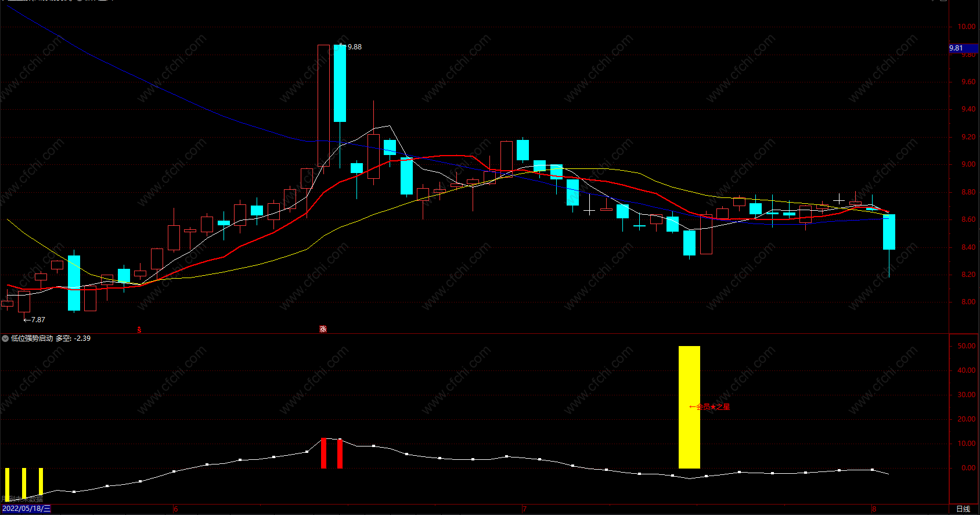Screen dimensions: 980x515
Task: Click the 7 month marker on time axis
Action: point(524,509)
